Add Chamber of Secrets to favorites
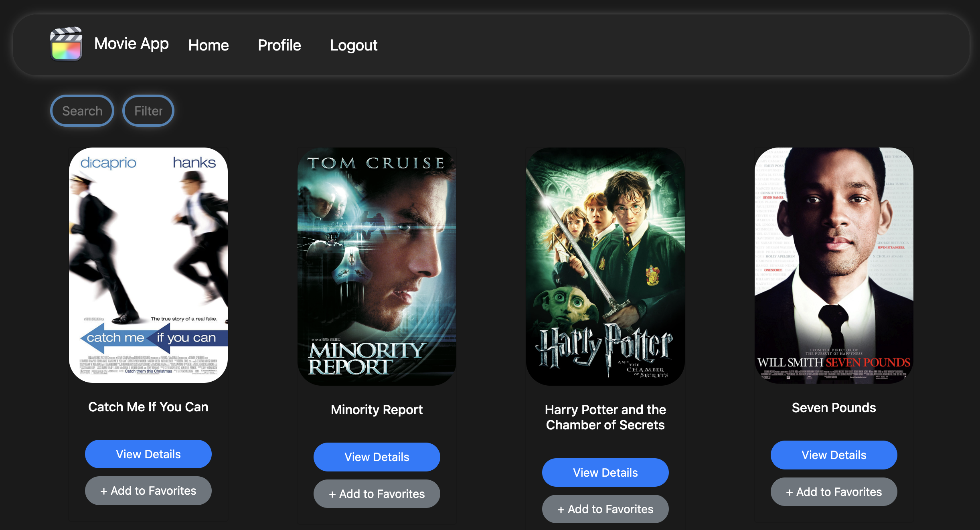Image resolution: width=980 pixels, height=530 pixels. 605,509
